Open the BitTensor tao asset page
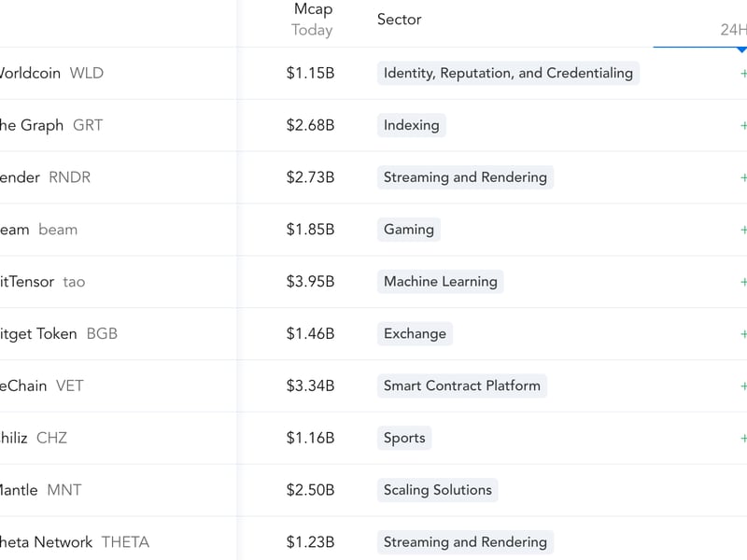The width and height of the screenshot is (747, 560). coord(41,282)
